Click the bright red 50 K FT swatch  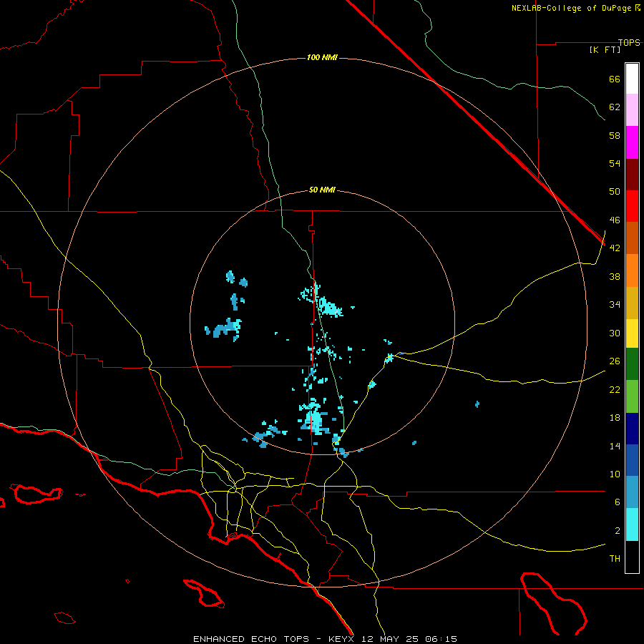pos(632,206)
